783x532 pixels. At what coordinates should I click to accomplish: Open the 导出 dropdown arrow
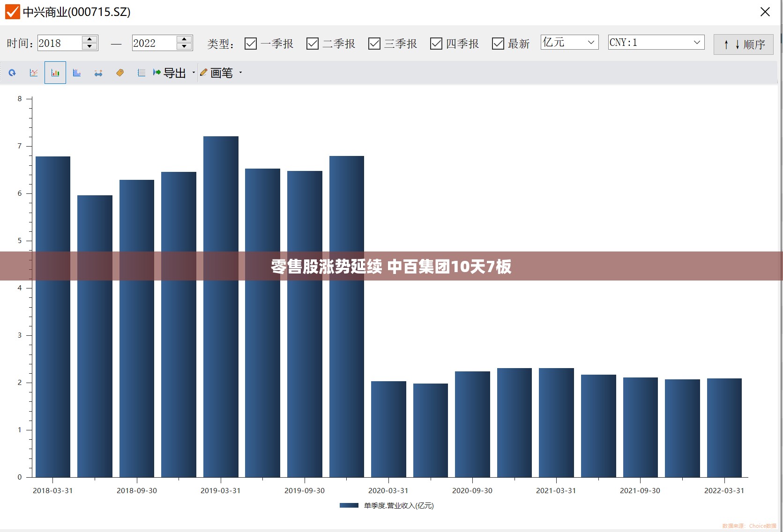click(x=194, y=73)
